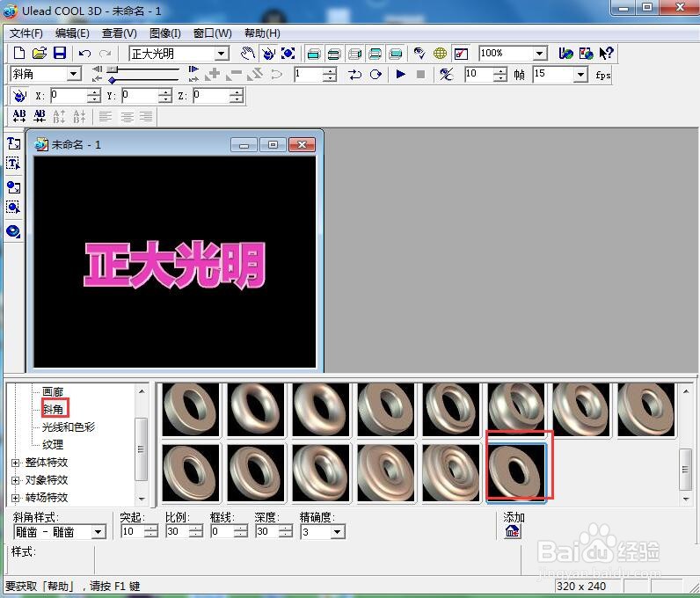Add a key frame with plus icon
Viewport: 700px width, 598px height.
213,74
